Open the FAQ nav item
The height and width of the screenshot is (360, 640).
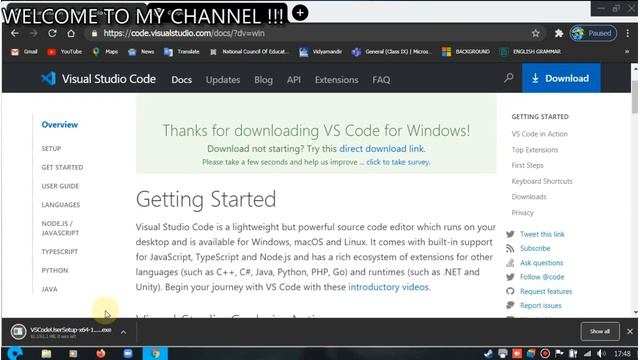pos(381,80)
